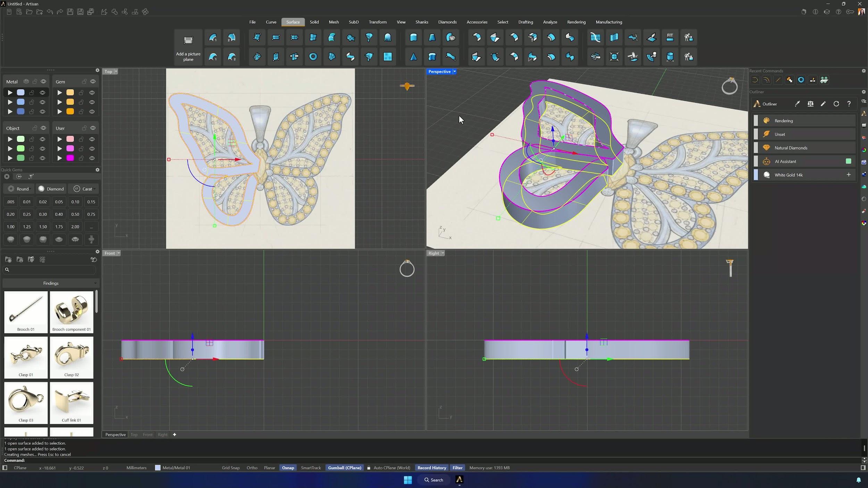868x488 pixels.
Task: Click the diagonal line icon in Recent Commands
Action: 778,80
